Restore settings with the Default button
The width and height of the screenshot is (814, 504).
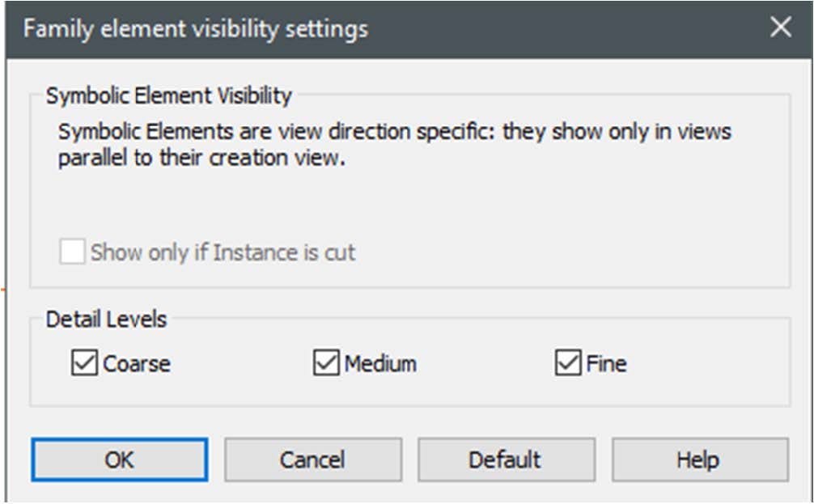tap(507, 460)
